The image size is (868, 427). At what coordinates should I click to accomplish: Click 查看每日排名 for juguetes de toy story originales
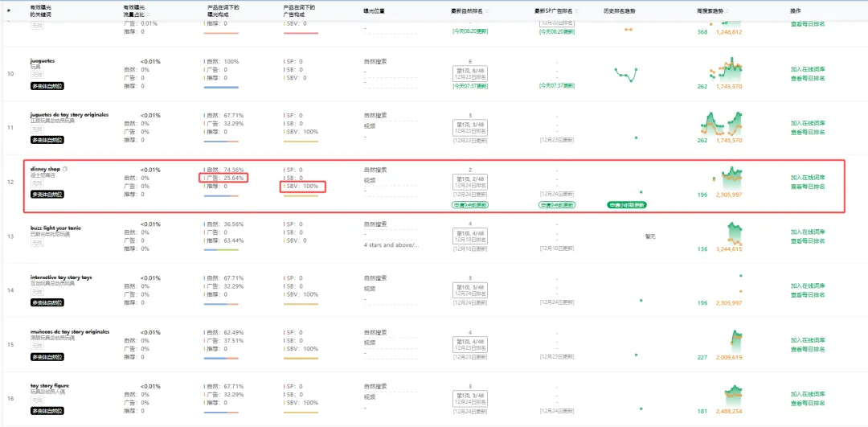[x=808, y=132]
